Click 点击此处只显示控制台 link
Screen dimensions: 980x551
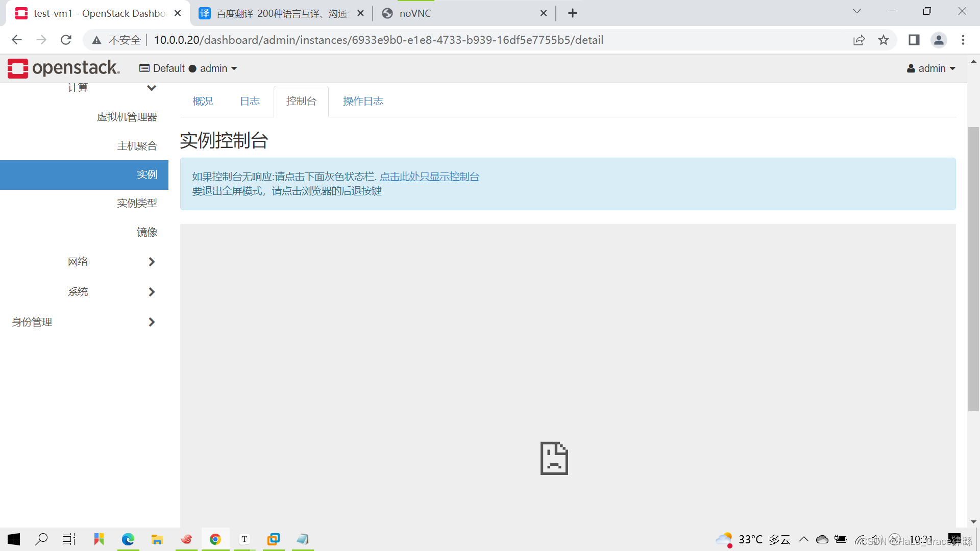[429, 177]
